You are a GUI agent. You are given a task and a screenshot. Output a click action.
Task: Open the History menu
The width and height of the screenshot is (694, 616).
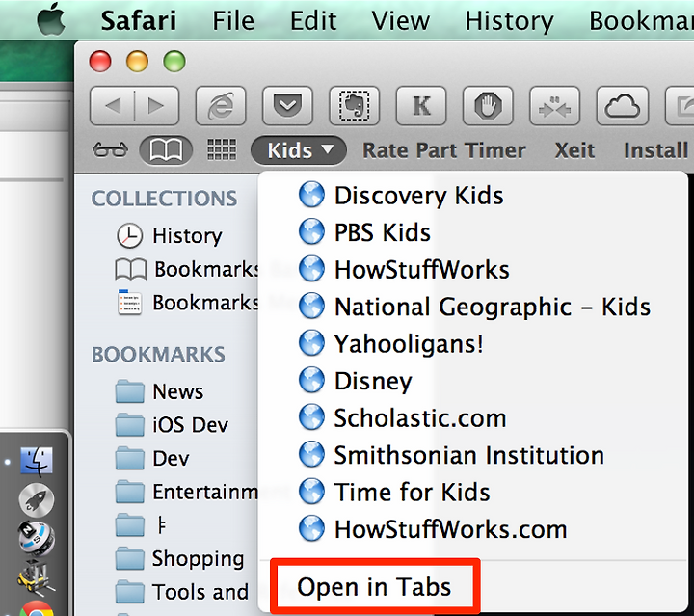coord(509,21)
